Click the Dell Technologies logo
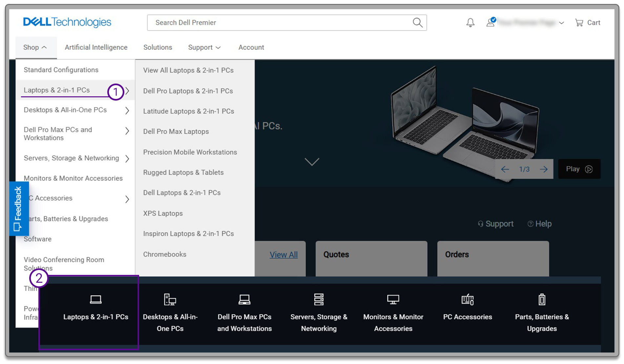This screenshot has height=364, width=624. pos(67,22)
